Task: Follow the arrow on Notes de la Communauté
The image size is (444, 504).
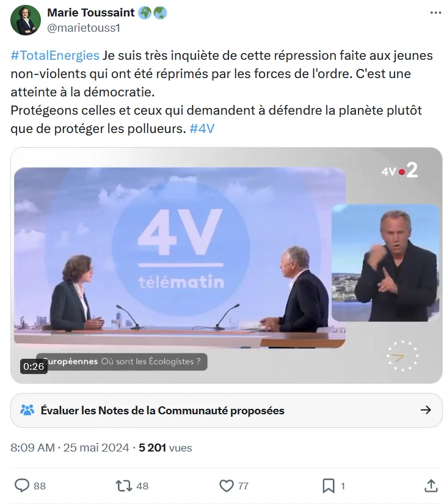Action: point(426,410)
